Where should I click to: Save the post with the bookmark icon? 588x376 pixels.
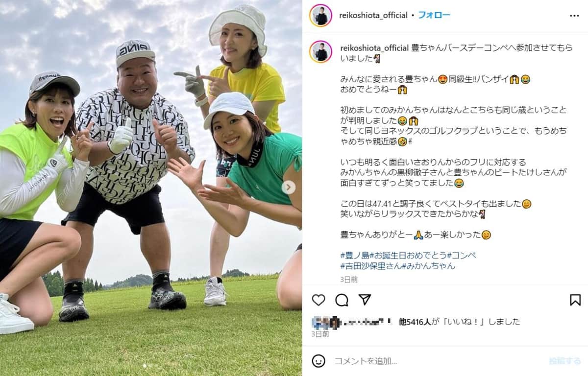pos(575,300)
